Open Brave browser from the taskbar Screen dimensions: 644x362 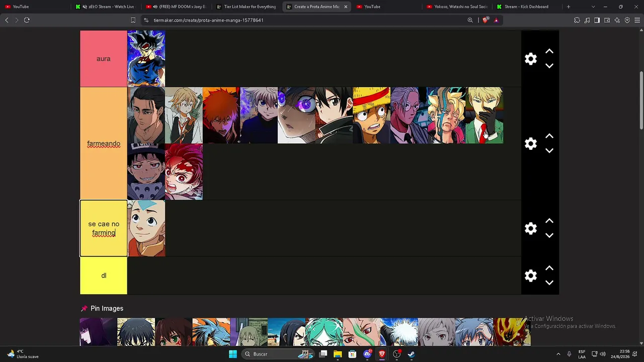pyautogui.click(x=382, y=354)
